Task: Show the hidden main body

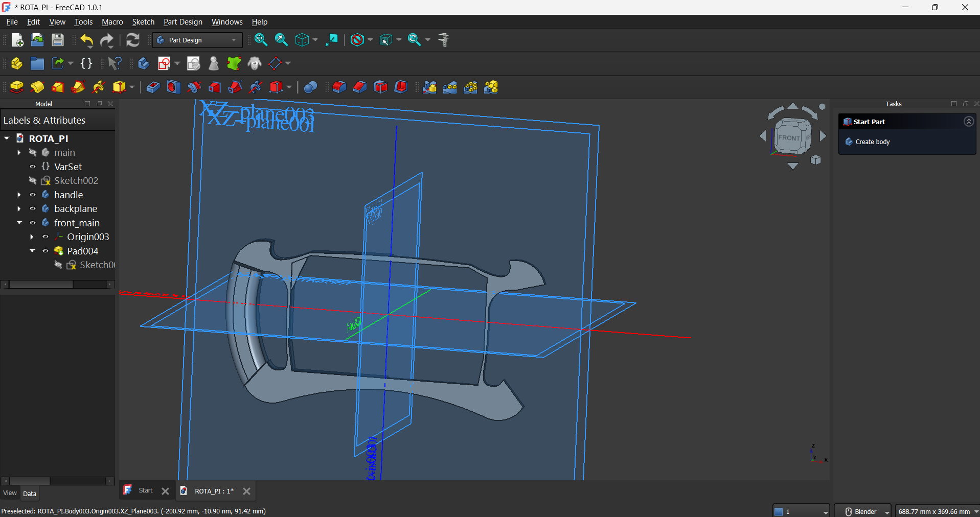Action: (33, 152)
